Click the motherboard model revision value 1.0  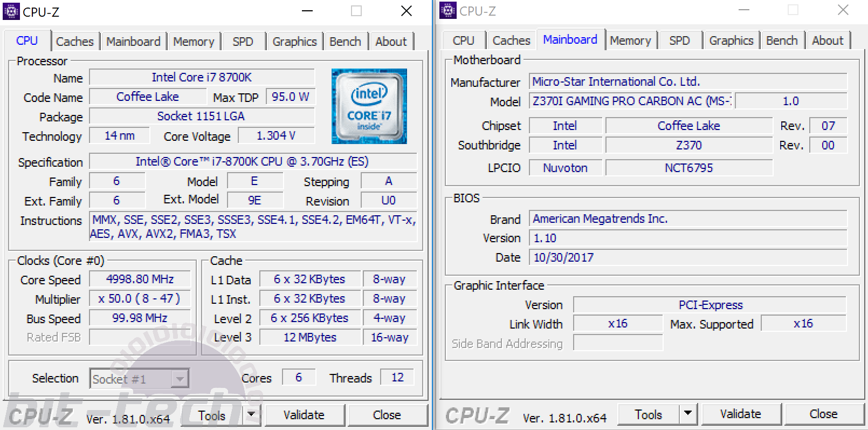pyautogui.click(x=791, y=101)
